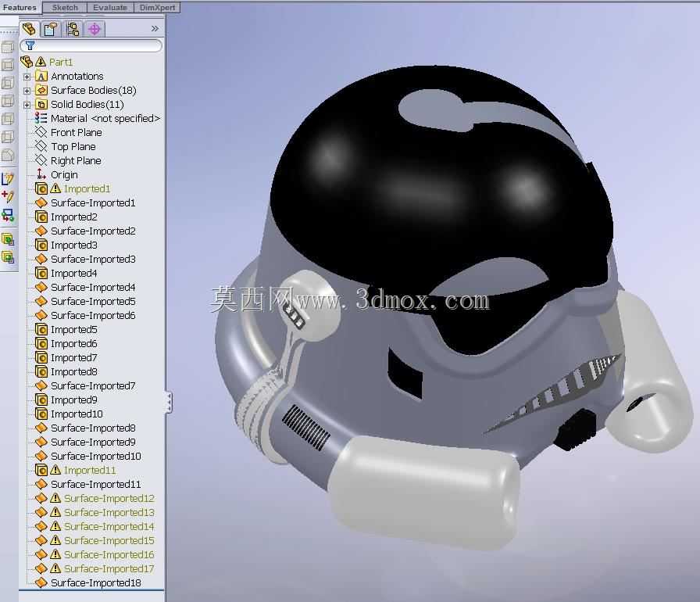This screenshot has height=602, width=700.
Task: Select the Imported8 feature
Action: 73,371
